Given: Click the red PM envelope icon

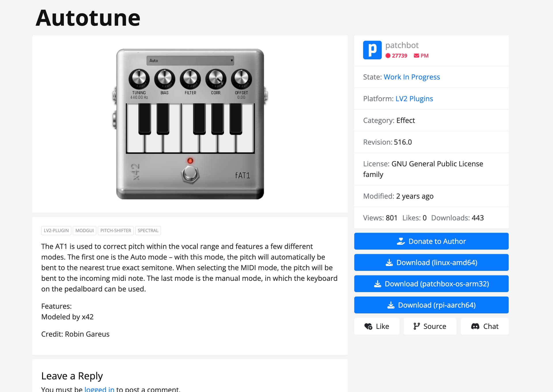Looking at the screenshot, I should point(416,56).
